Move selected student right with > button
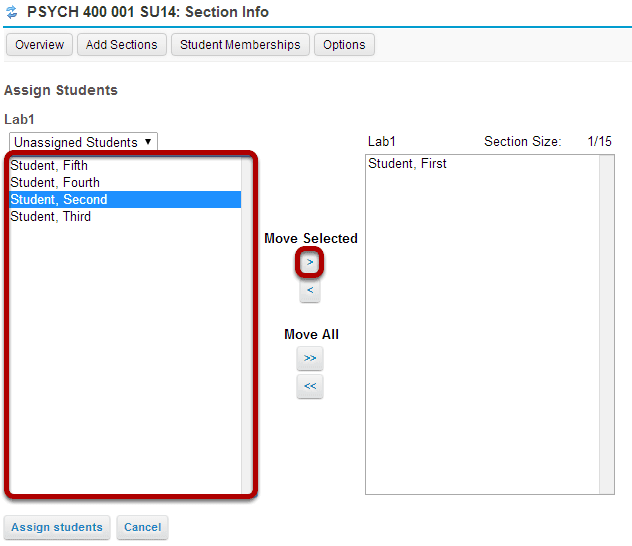The height and width of the screenshot is (546, 632). (x=310, y=262)
